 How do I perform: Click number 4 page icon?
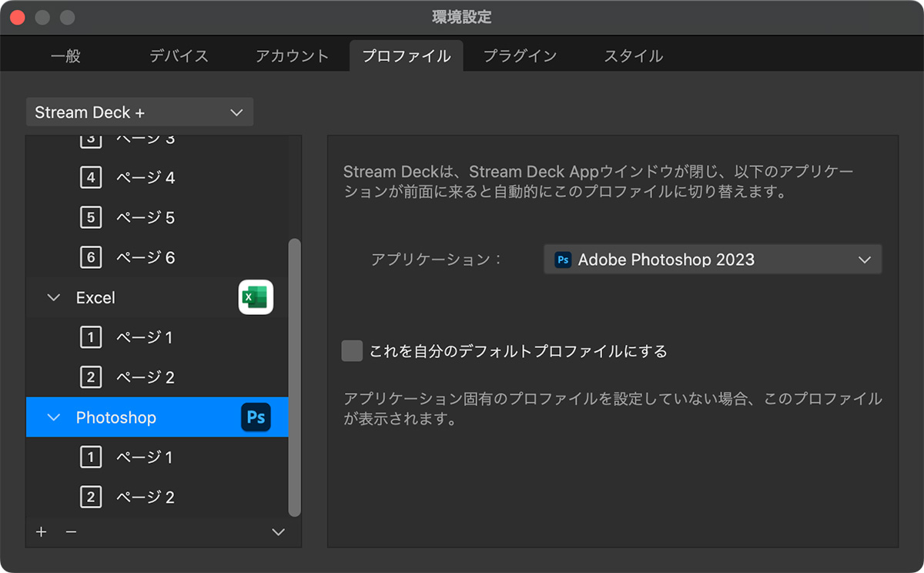(91, 178)
